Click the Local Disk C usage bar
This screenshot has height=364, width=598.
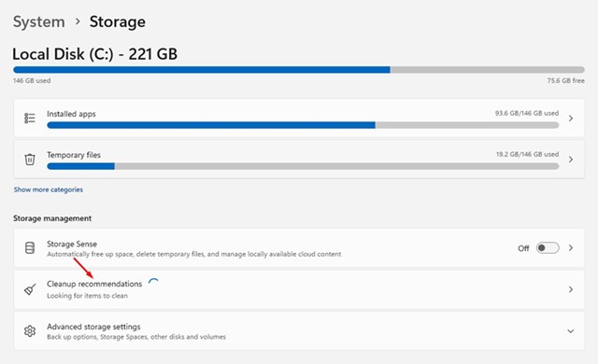[x=299, y=70]
